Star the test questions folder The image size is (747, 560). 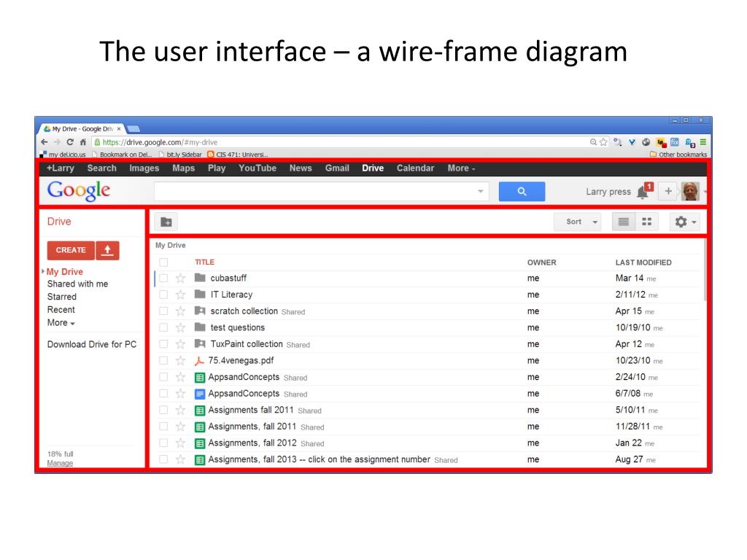pyautogui.click(x=180, y=327)
